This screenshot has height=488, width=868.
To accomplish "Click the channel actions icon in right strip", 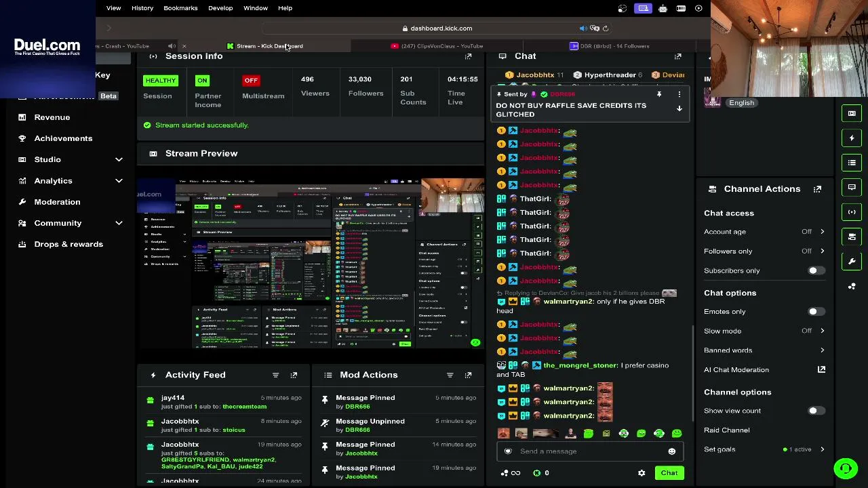I will coord(852,237).
